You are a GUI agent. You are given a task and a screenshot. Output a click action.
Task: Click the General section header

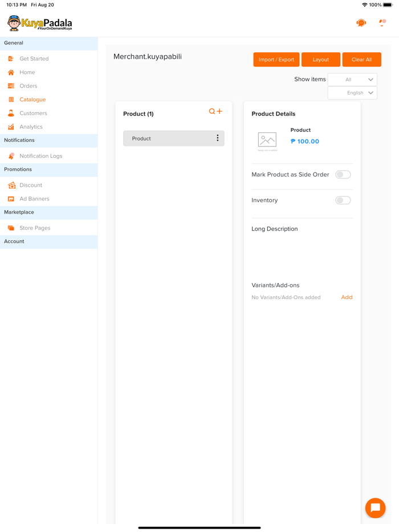[x=49, y=43]
